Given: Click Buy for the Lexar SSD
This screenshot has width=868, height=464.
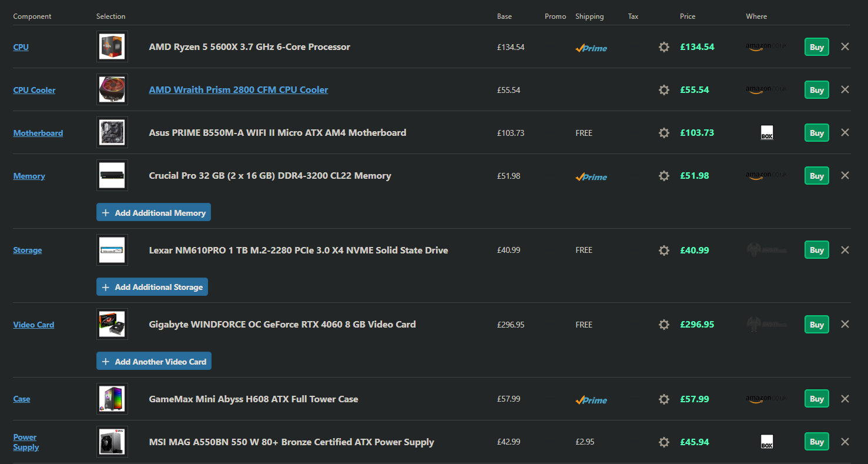Looking at the screenshot, I should point(817,251).
